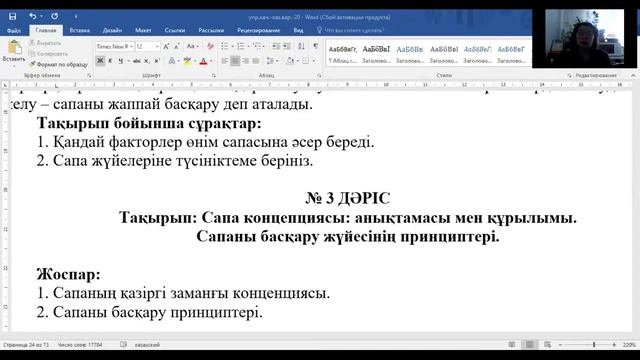This screenshot has height=360, width=640.
Task: Click the Вставить paste button
Action: pos(14,52)
